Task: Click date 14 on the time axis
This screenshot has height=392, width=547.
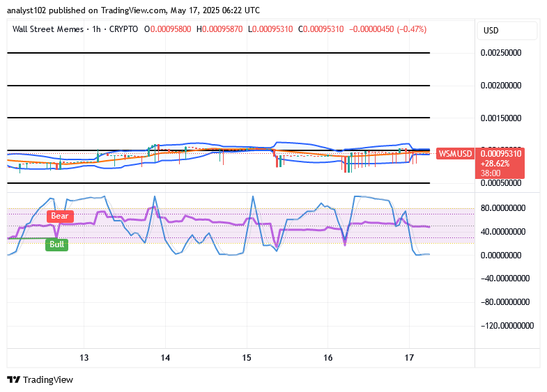Action: pyautogui.click(x=165, y=358)
